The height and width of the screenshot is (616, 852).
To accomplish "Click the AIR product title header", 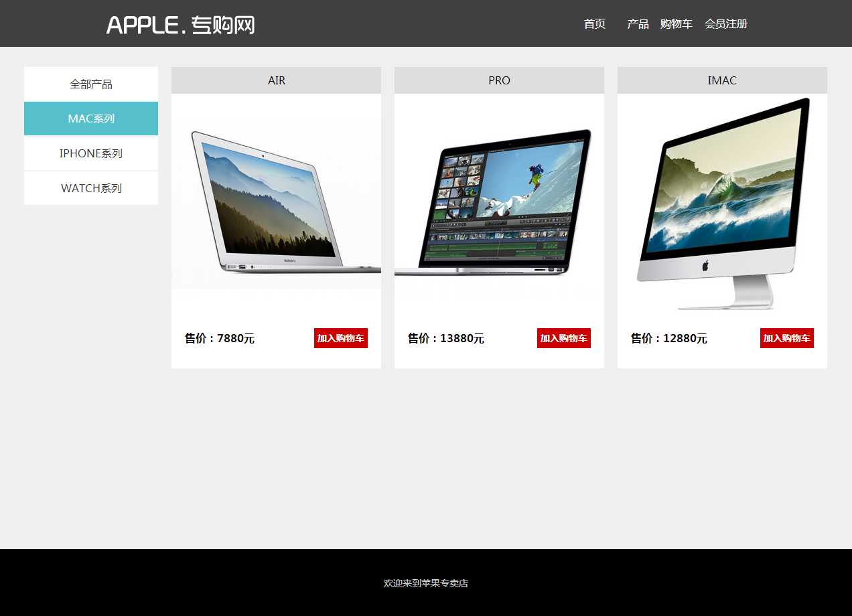I will [x=276, y=80].
